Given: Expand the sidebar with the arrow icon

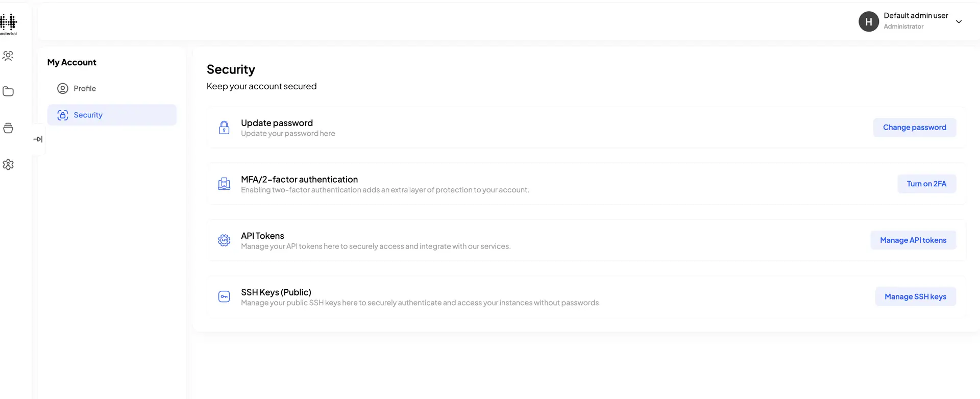Looking at the screenshot, I should (x=38, y=139).
